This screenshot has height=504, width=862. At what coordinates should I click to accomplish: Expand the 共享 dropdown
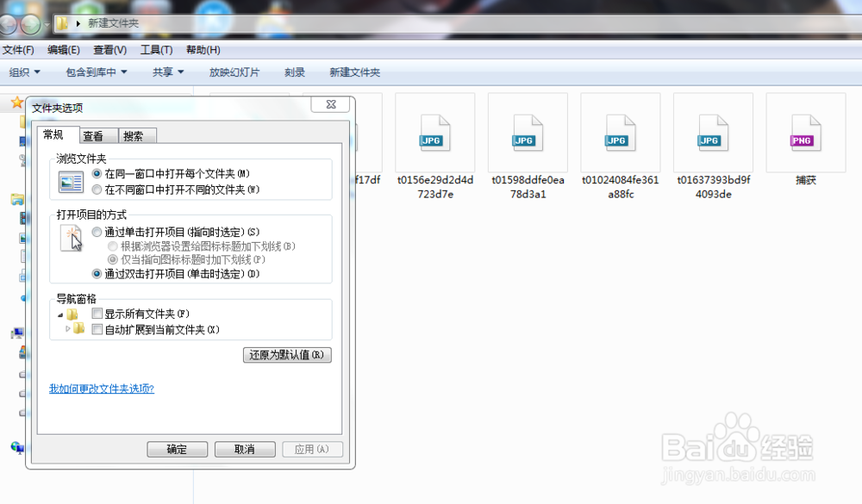(166, 72)
